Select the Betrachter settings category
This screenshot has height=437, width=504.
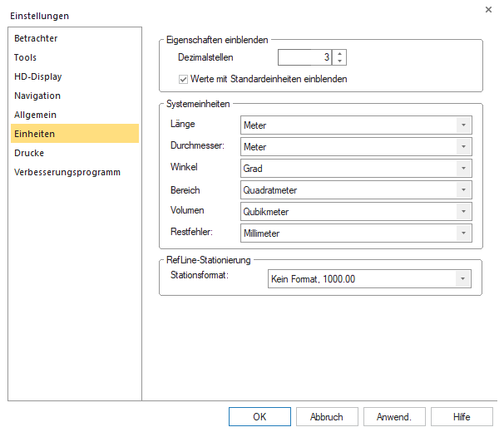click(36, 38)
